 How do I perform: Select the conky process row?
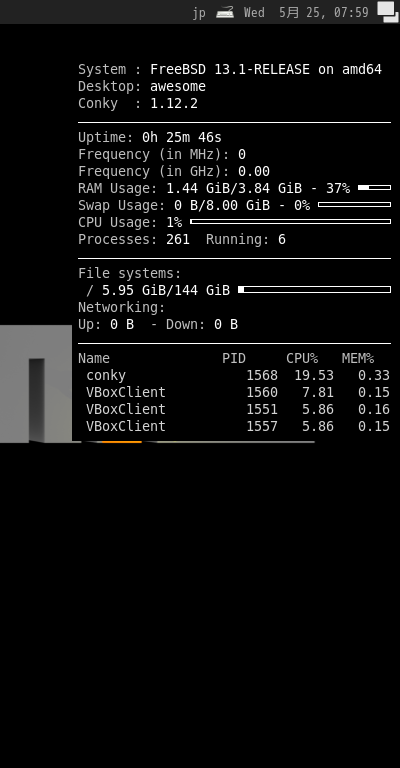click(234, 376)
